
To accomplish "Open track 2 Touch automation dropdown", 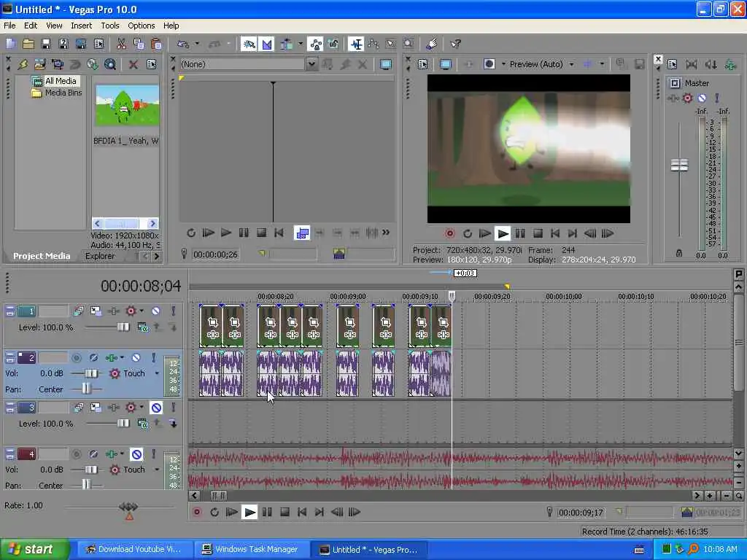I will 157,373.
